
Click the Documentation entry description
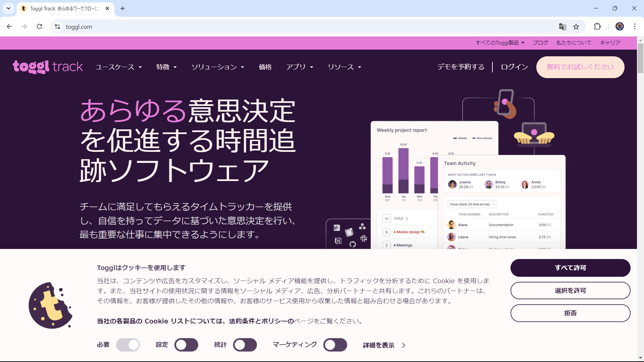point(501,225)
